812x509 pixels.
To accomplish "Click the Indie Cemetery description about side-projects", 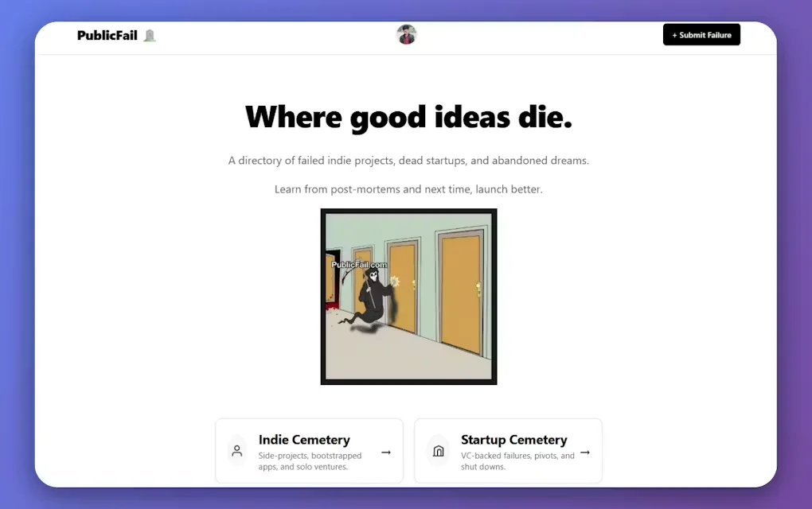I will click(x=310, y=461).
